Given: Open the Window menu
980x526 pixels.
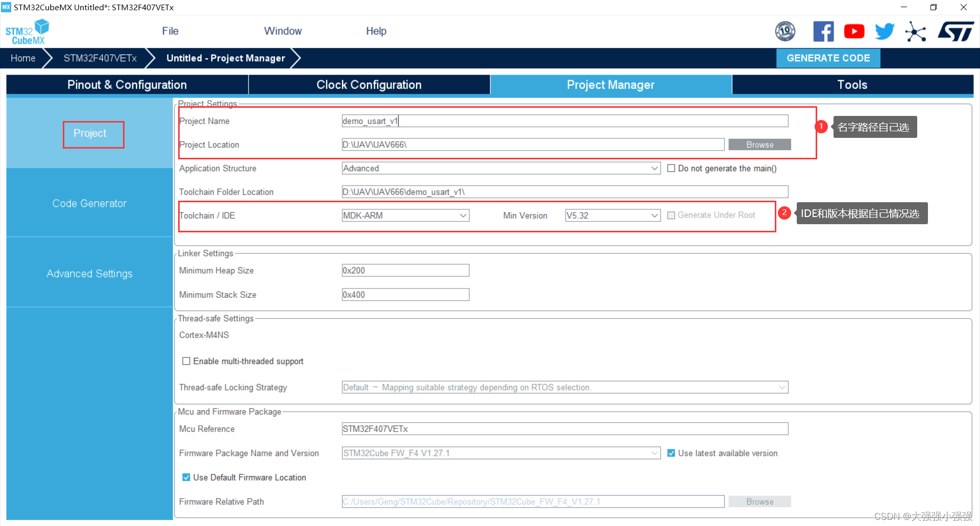Looking at the screenshot, I should [283, 31].
